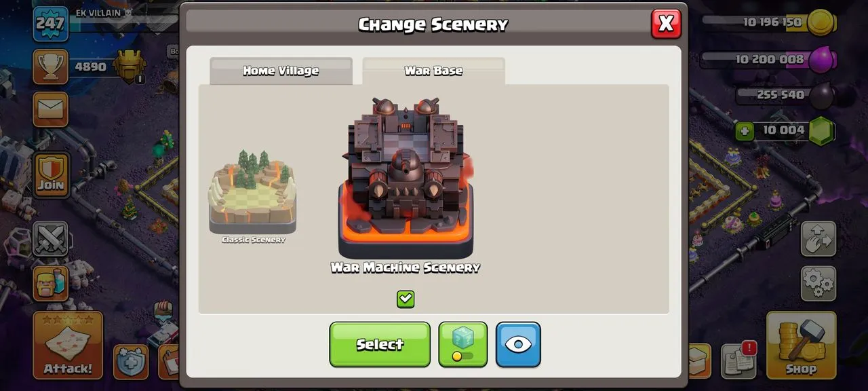Click the green Select button
The width and height of the screenshot is (868, 391).
(380, 344)
